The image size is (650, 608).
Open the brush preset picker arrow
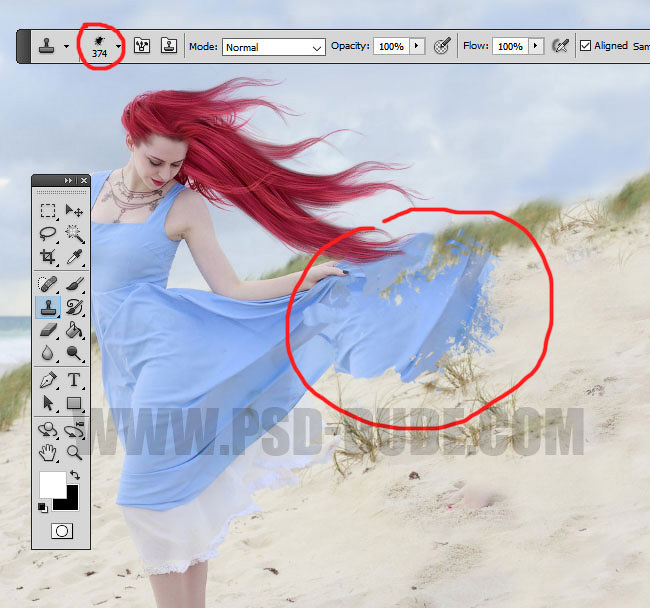(x=118, y=46)
